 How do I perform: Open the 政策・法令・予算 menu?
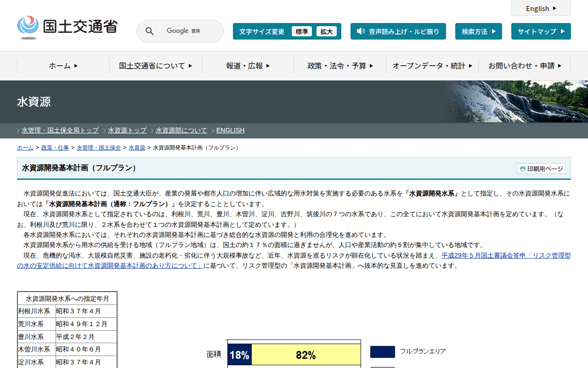coord(340,66)
